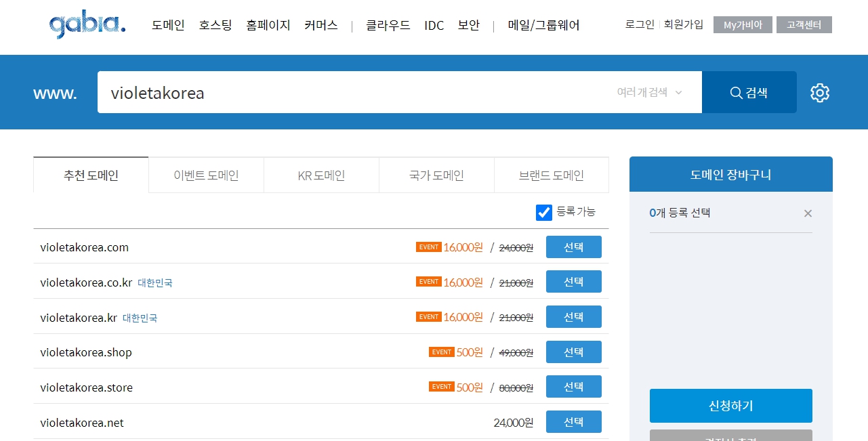Screen dimensions: 868x441
Task: Click the 로그인 link
Action: [x=640, y=25]
